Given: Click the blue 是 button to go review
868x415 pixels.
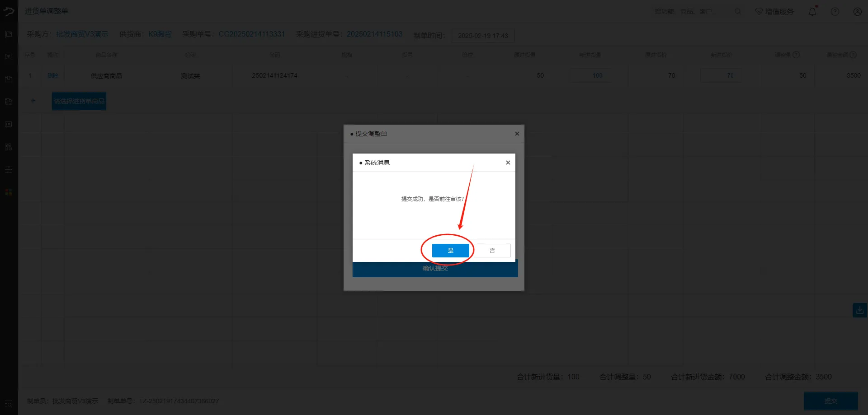Looking at the screenshot, I should [x=450, y=251].
